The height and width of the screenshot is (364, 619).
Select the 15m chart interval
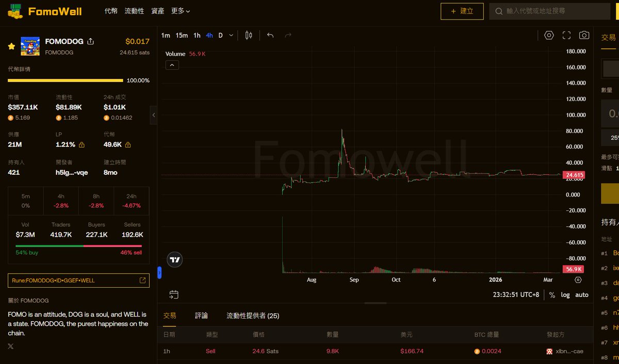[x=182, y=35]
